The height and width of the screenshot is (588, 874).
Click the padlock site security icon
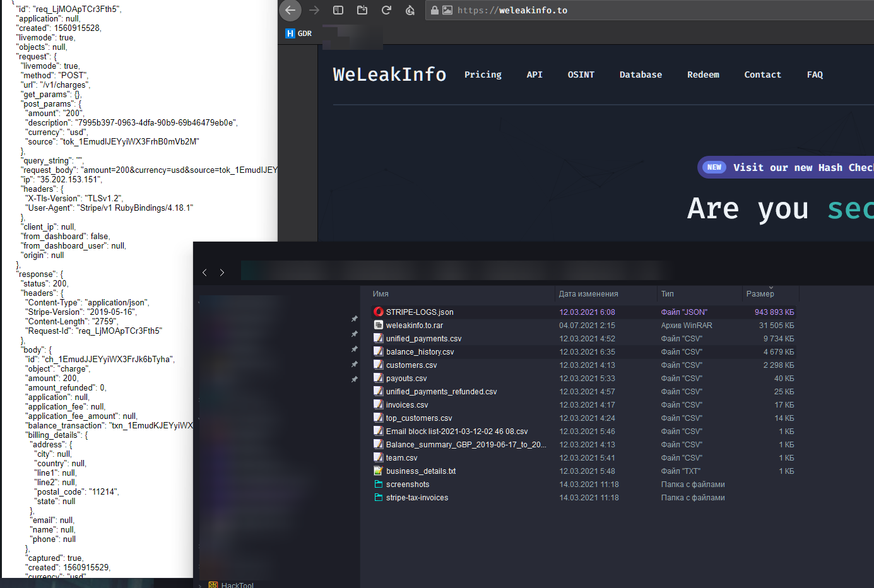pyautogui.click(x=435, y=10)
